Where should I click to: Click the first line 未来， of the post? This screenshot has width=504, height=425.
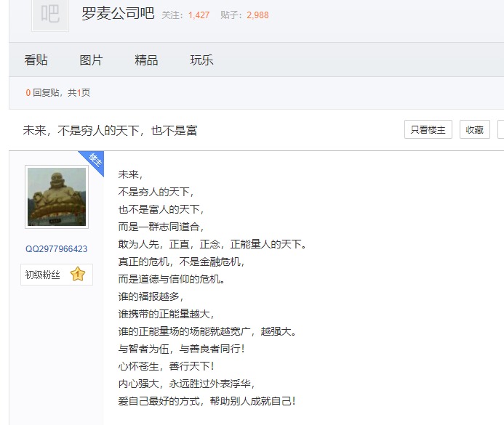[x=130, y=174]
